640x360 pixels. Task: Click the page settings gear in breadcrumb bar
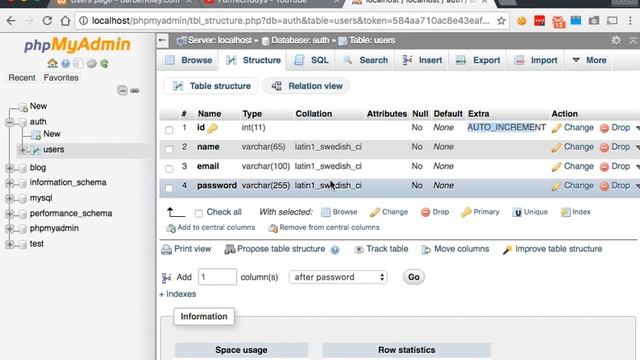tap(616, 40)
